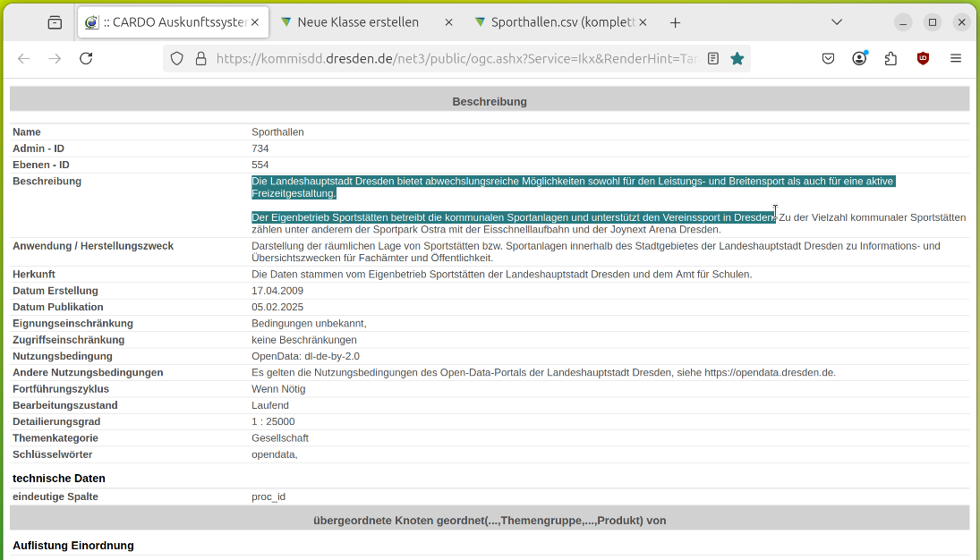Switch to the Sporthallen.csv tab

560,22
